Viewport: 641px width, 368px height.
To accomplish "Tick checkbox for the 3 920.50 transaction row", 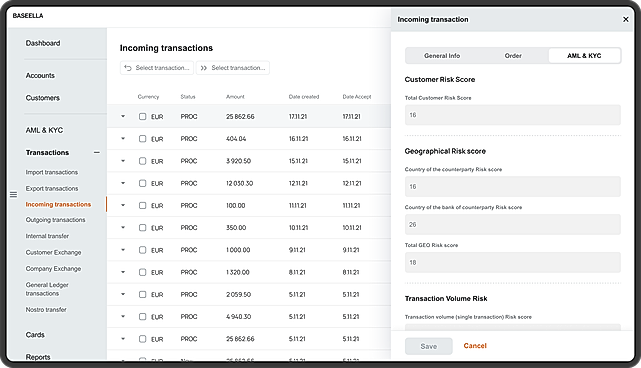I will coord(142,161).
